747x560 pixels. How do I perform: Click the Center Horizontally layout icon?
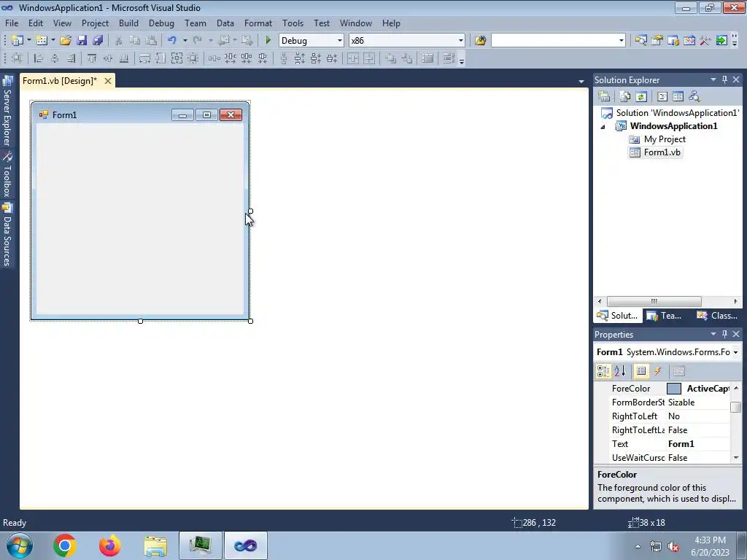(x=353, y=58)
